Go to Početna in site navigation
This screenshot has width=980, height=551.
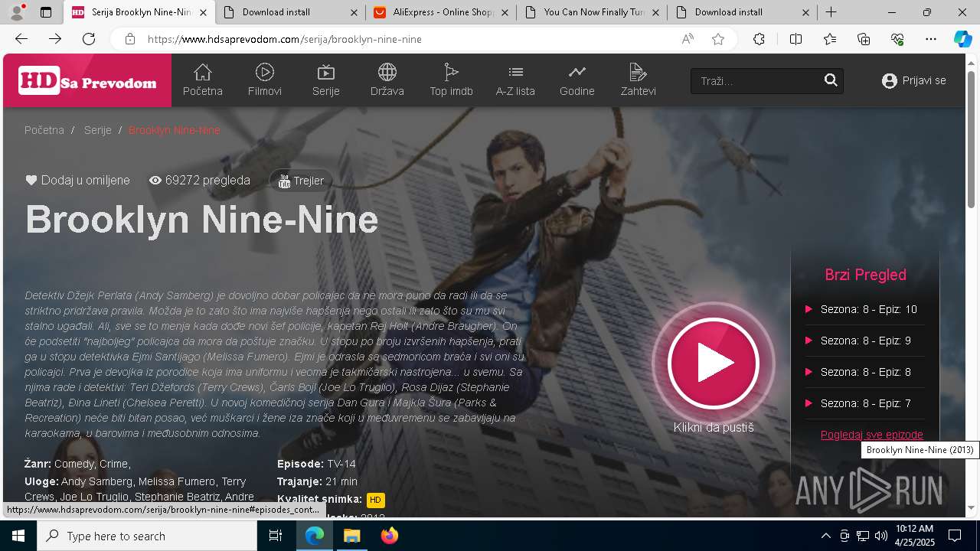click(x=203, y=80)
